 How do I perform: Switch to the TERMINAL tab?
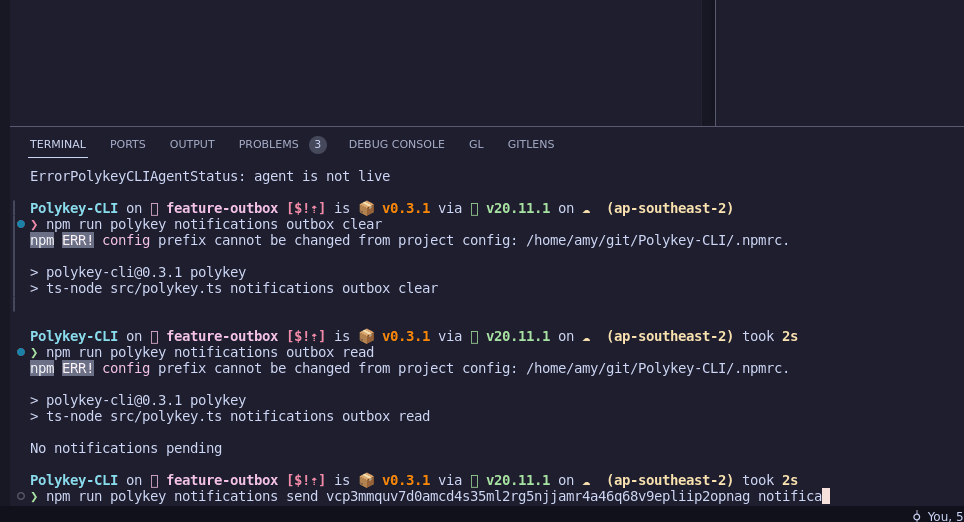[x=58, y=144]
